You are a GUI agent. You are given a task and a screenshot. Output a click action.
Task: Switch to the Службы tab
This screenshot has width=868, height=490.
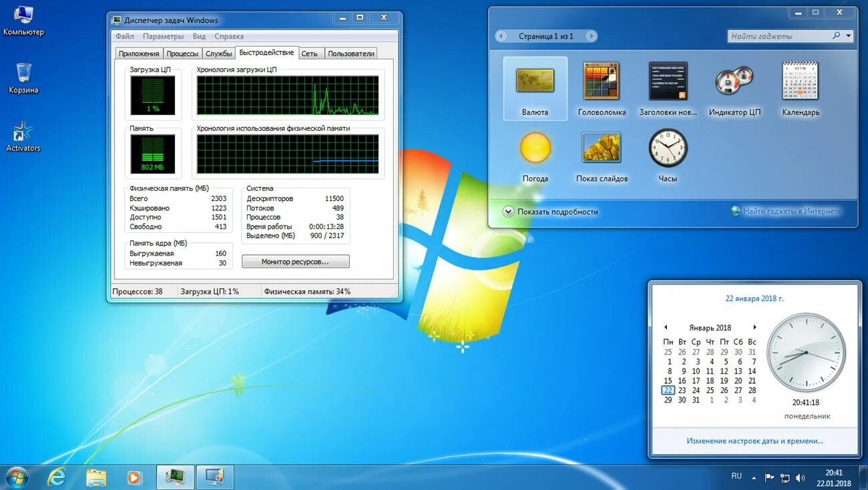(218, 53)
